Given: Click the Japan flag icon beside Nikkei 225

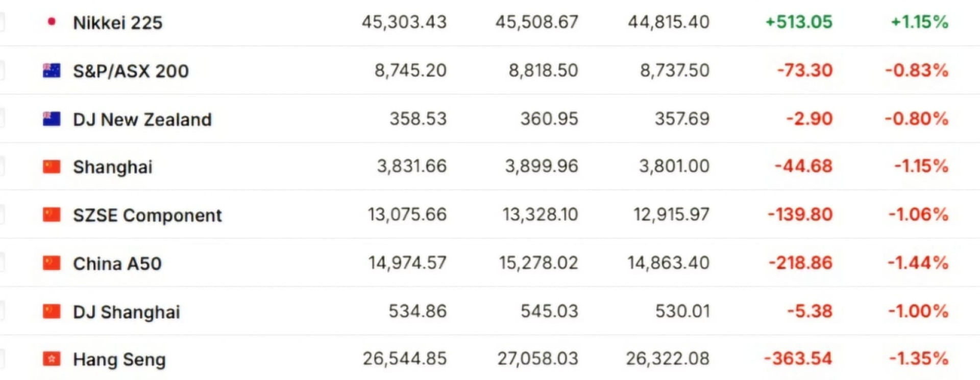Looking at the screenshot, I should click(x=51, y=21).
